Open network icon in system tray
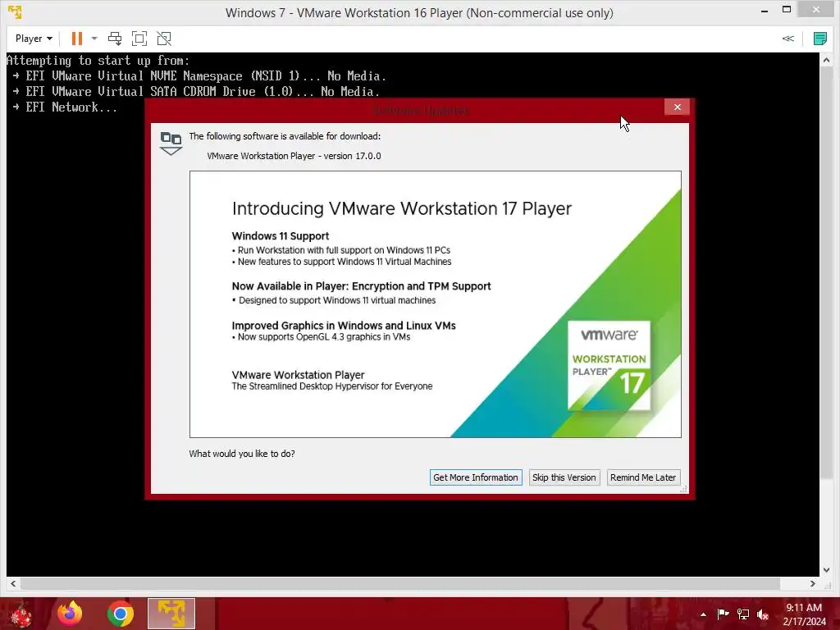Screen dimensions: 840x630 click(743, 614)
